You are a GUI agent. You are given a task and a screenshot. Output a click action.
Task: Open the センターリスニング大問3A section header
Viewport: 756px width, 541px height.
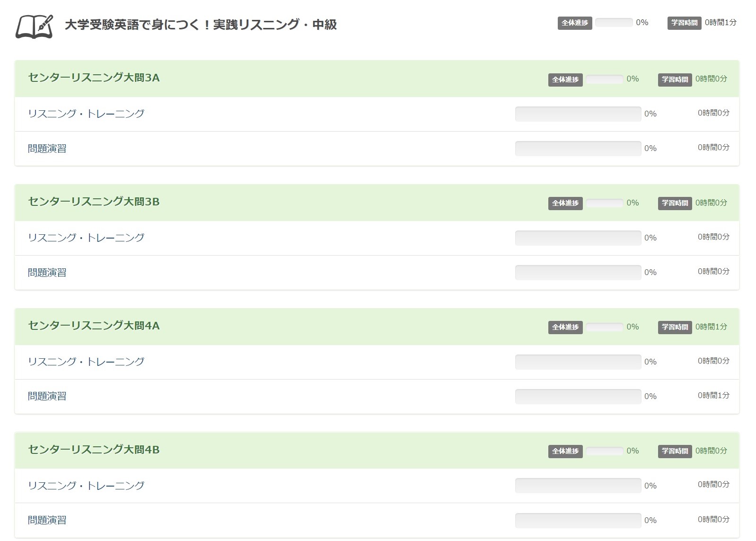pyautogui.click(x=377, y=79)
